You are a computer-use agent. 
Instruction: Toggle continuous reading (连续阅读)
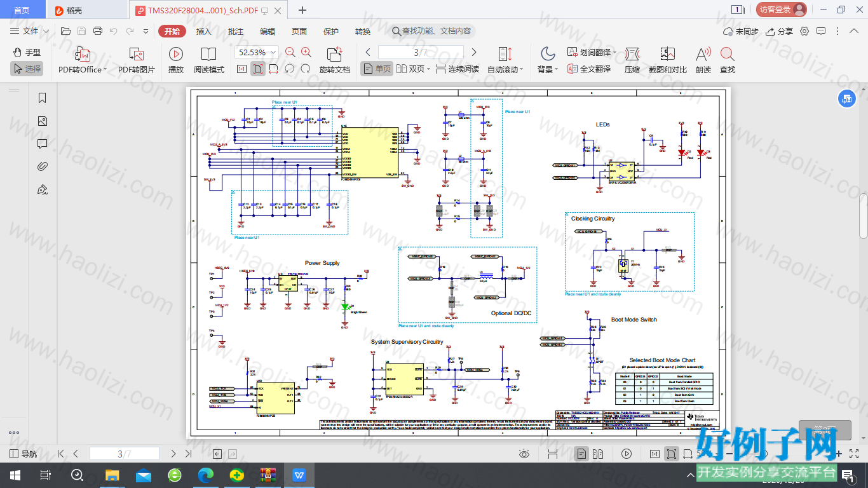click(457, 69)
